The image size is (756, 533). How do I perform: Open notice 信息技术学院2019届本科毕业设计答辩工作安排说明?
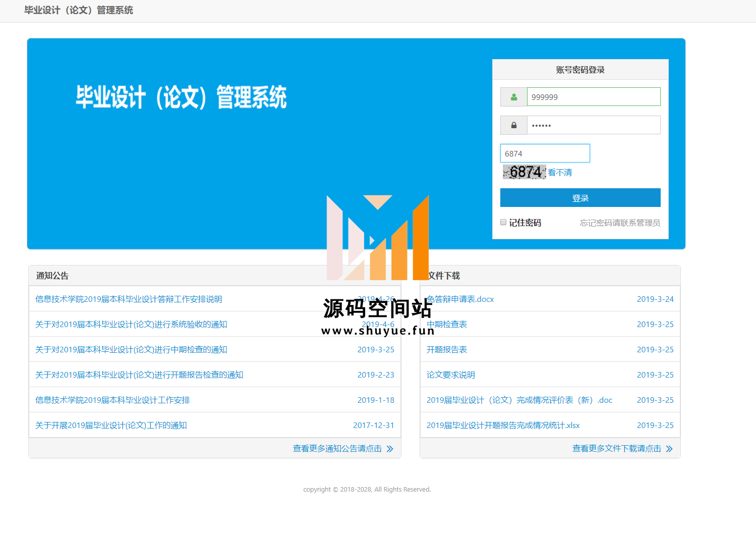pos(129,299)
